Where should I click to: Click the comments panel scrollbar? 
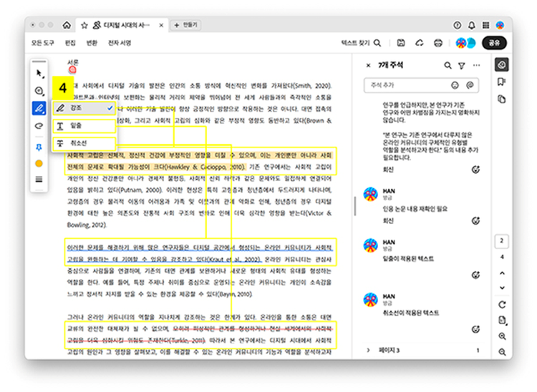click(x=355, y=206)
